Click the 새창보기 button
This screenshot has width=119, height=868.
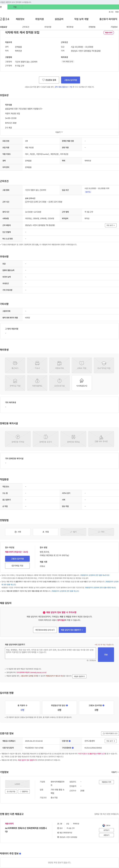point(106,835)
